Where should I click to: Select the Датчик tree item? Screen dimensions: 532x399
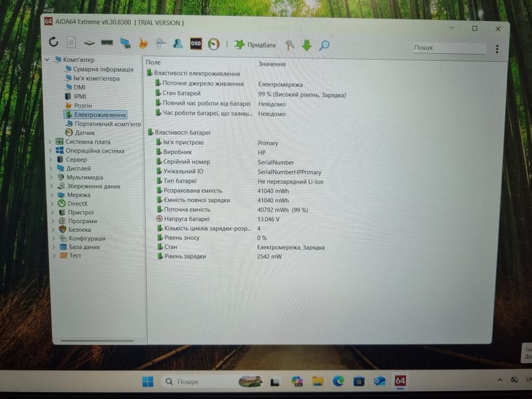(85, 133)
